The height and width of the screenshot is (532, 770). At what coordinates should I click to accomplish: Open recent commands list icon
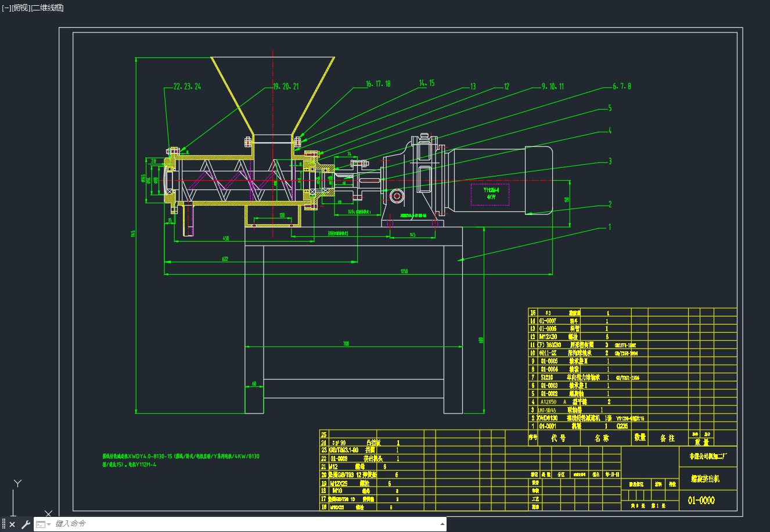(44, 524)
